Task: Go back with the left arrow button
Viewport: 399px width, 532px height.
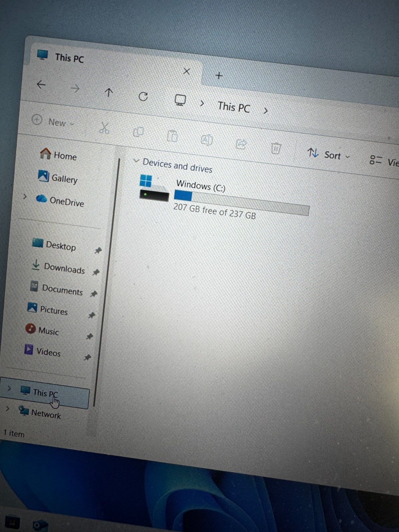Action: pyautogui.click(x=41, y=84)
